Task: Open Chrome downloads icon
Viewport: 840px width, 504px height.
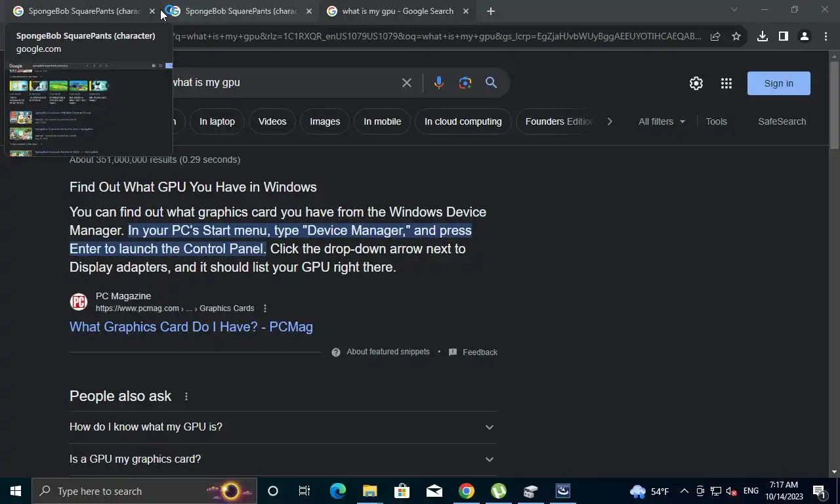Action: pyautogui.click(x=762, y=36)
